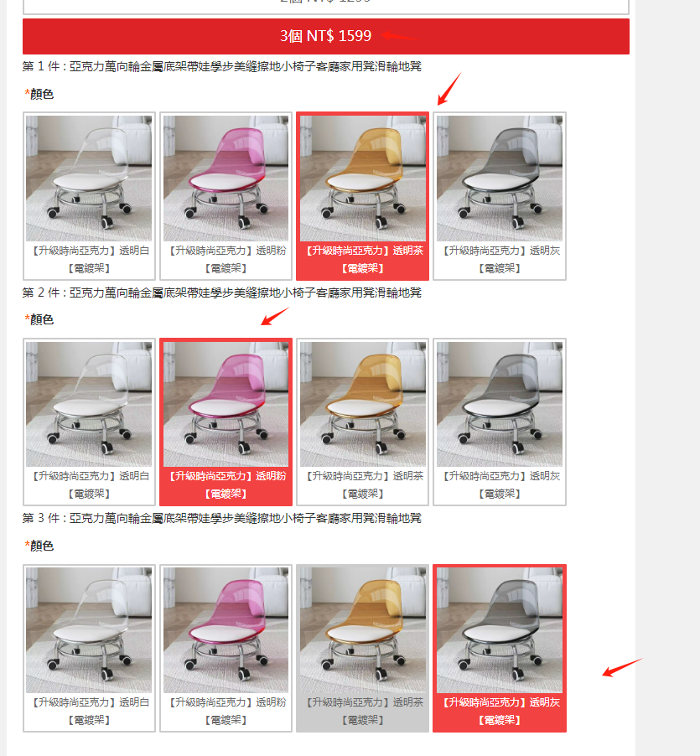Click amber chair image in second row

[x=362, y=404]
